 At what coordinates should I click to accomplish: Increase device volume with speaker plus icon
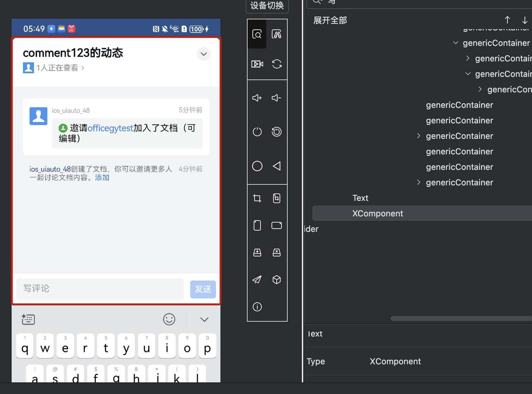pyautogui.click(x=257, y=98)
